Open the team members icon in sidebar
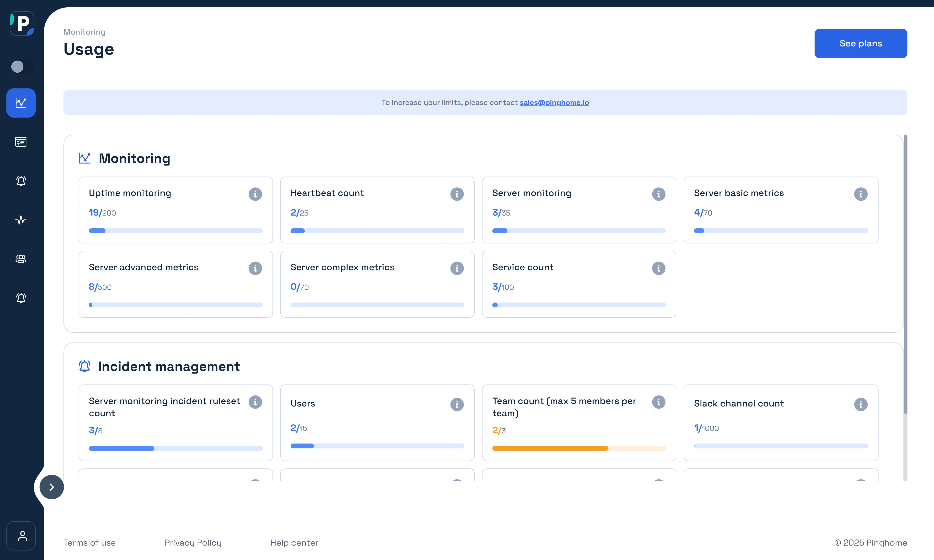The width and height of the screenshot is (934, 560). pos(21,259)
